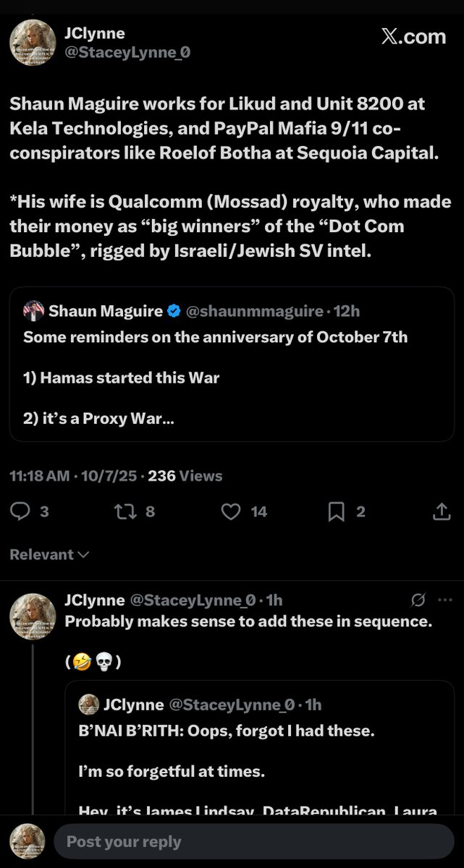Click the reply comment icon

[x=22, y=512]
